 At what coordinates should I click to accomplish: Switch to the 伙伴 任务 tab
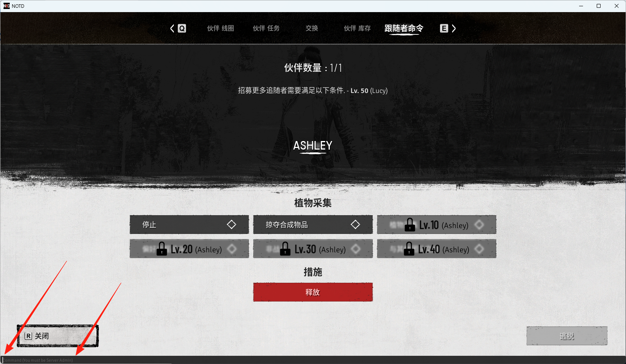266,29
